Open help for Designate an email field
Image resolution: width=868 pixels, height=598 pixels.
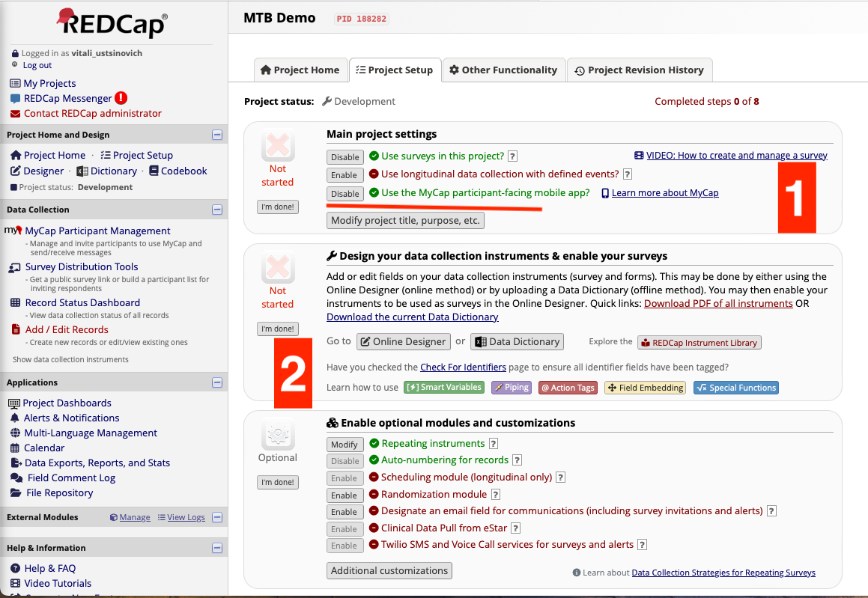pos(771,511)
